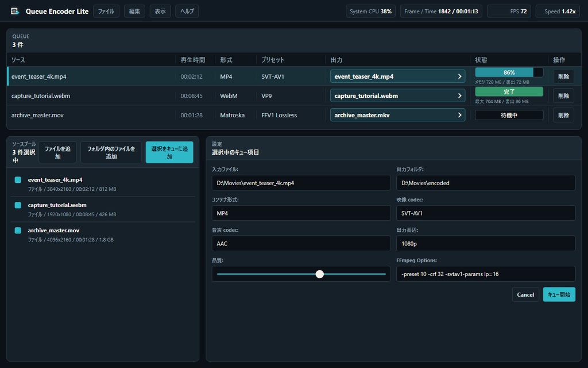The image size is (588, 368).
Task: Open the 映像 codec SVT-AV1 field
Action: 486,213
